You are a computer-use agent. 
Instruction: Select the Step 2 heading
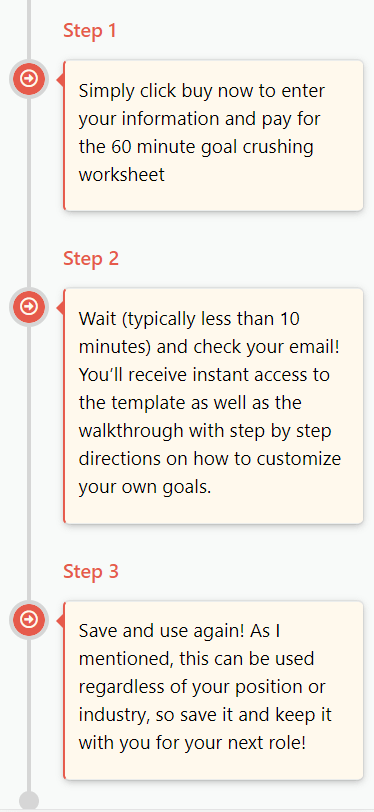tap(91, 258)
